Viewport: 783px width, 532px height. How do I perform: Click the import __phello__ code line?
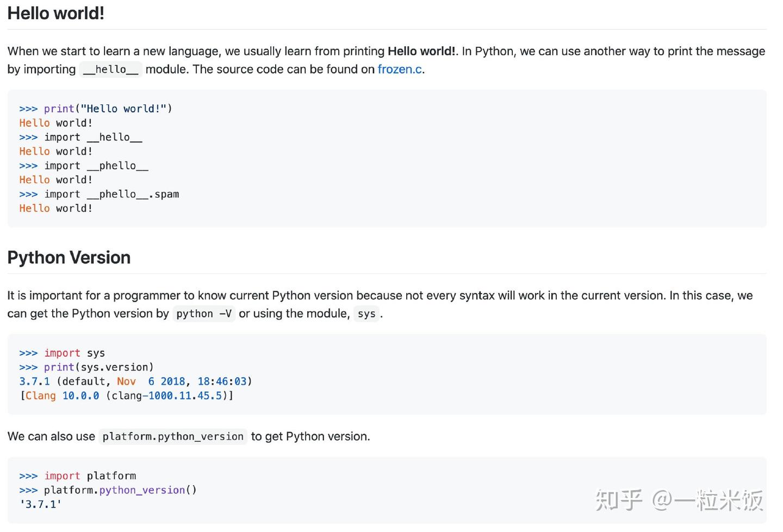click(x=83, y=166)
